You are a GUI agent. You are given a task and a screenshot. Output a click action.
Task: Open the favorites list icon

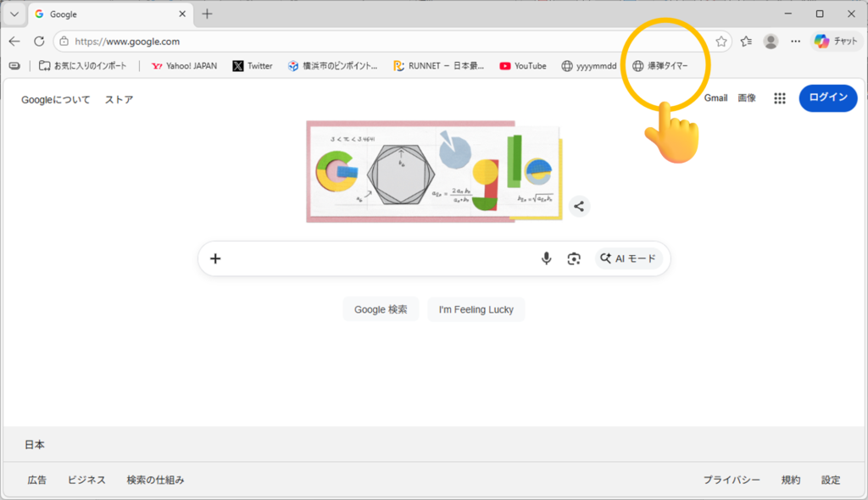pos(746,41)
